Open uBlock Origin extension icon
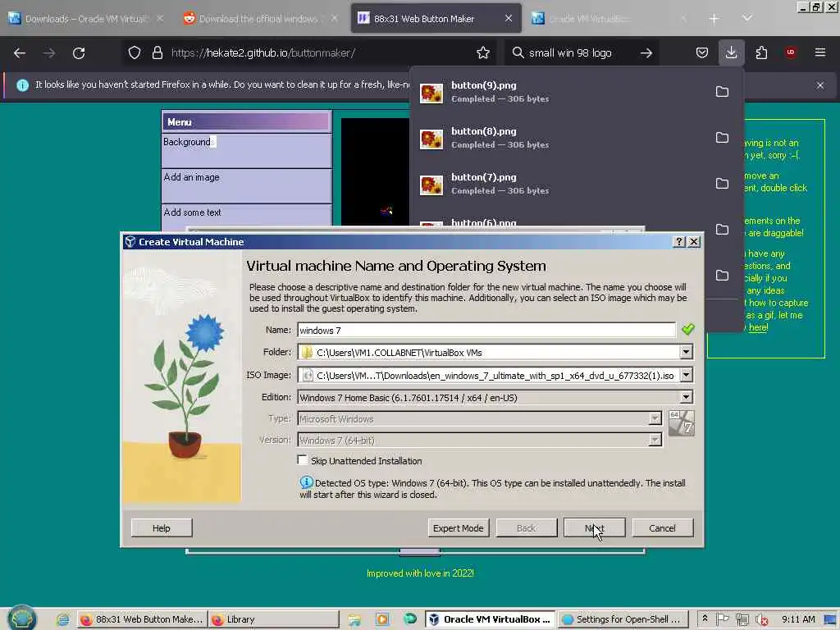This screenshot has width=840, height=630. 791,53
